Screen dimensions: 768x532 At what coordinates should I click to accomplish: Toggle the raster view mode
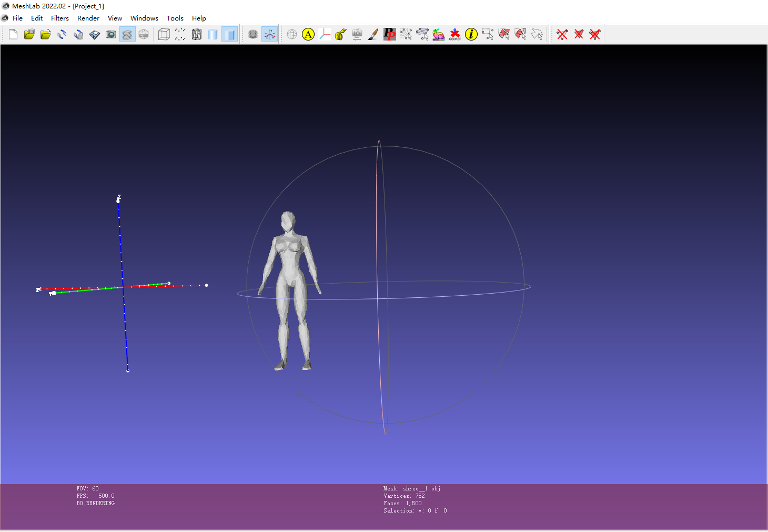pos(144,35)
